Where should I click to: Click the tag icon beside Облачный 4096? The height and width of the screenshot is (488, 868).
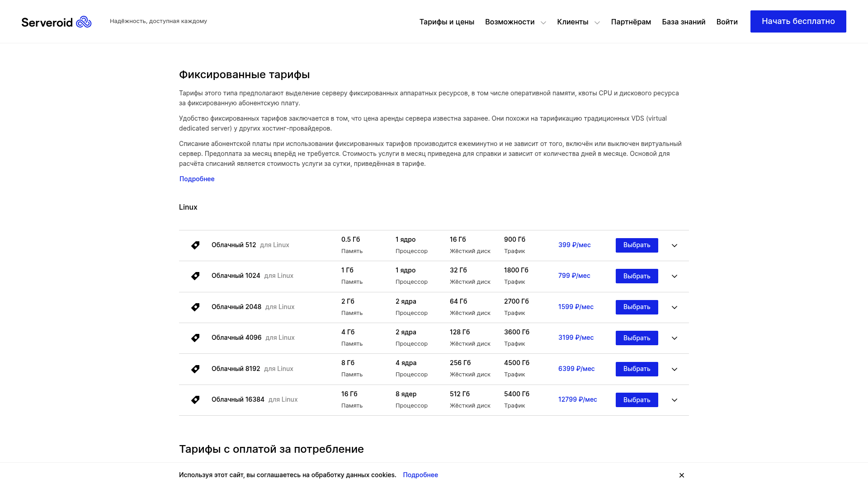(x=195, y=338)
